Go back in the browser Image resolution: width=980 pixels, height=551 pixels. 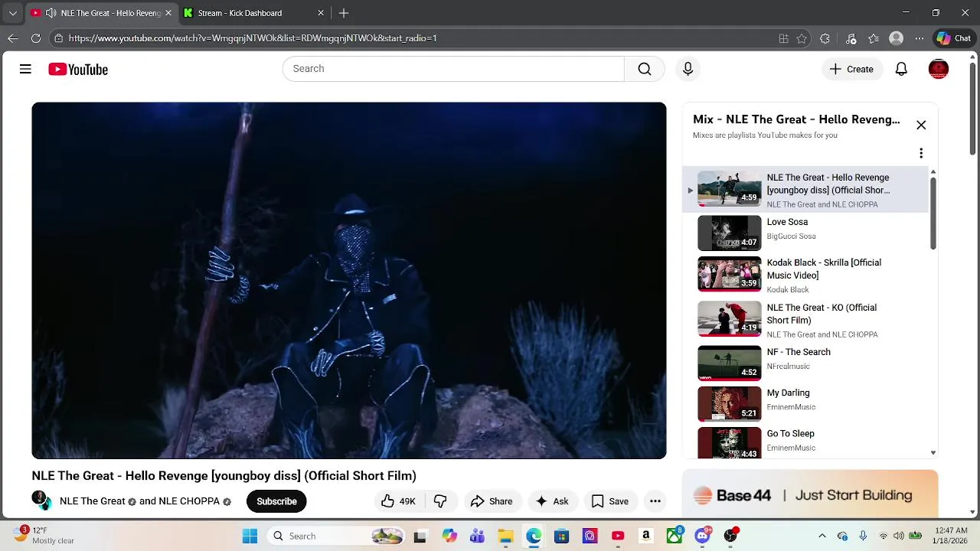[13, 38]
